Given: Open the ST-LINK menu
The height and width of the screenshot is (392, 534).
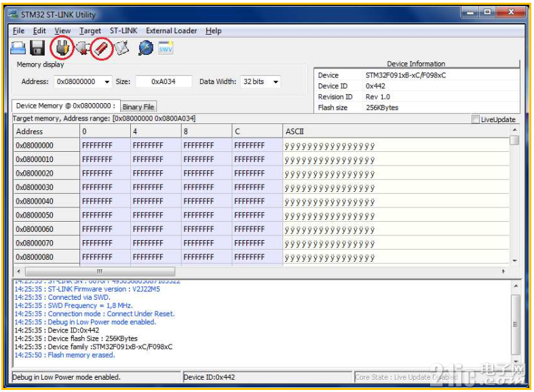Looking at the screenshot, I should point(123,31).
